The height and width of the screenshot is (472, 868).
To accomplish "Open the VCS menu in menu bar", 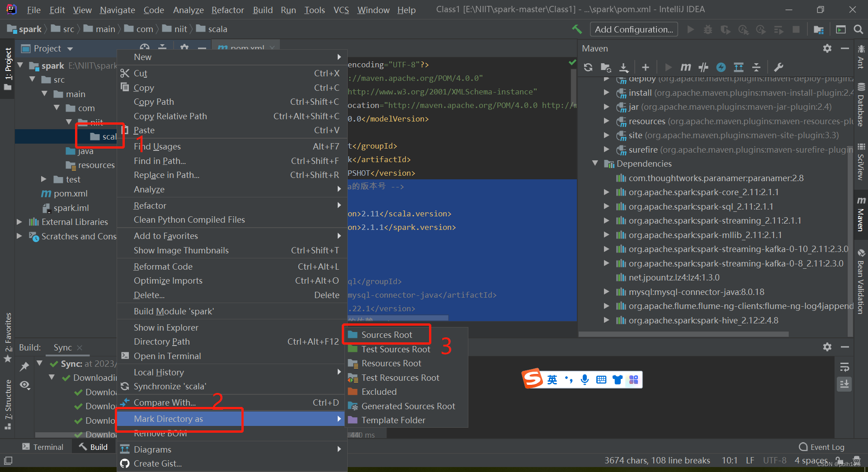I will 341,10.
